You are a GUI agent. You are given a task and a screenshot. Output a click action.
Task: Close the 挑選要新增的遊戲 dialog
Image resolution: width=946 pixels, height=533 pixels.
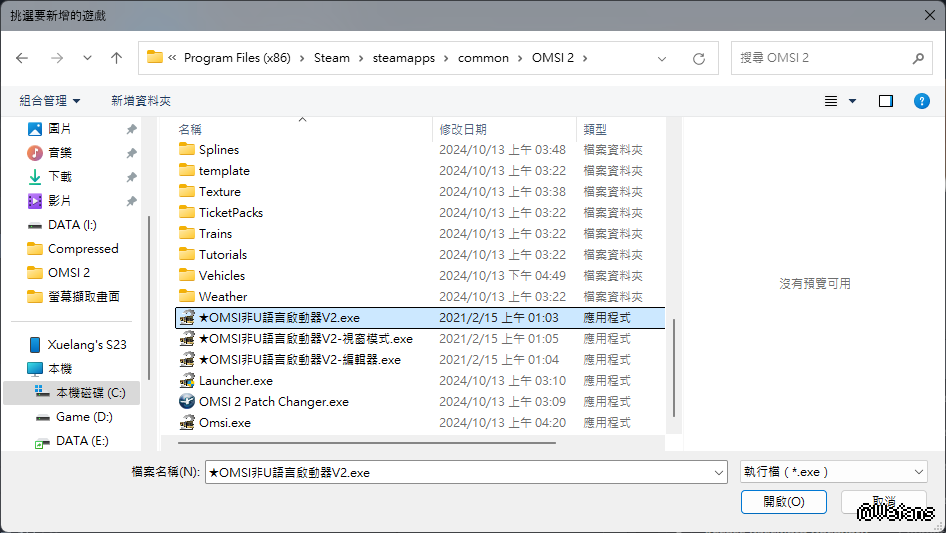pos(930,15)
